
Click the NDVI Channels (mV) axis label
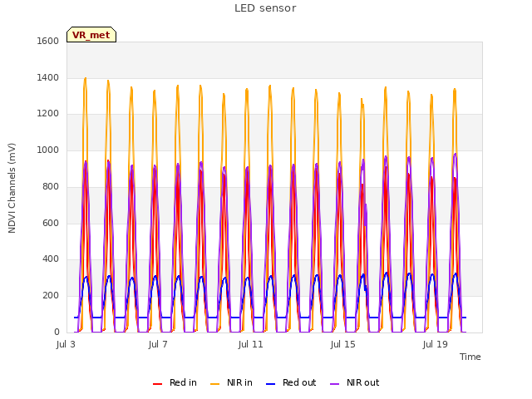tap(12, 188)
